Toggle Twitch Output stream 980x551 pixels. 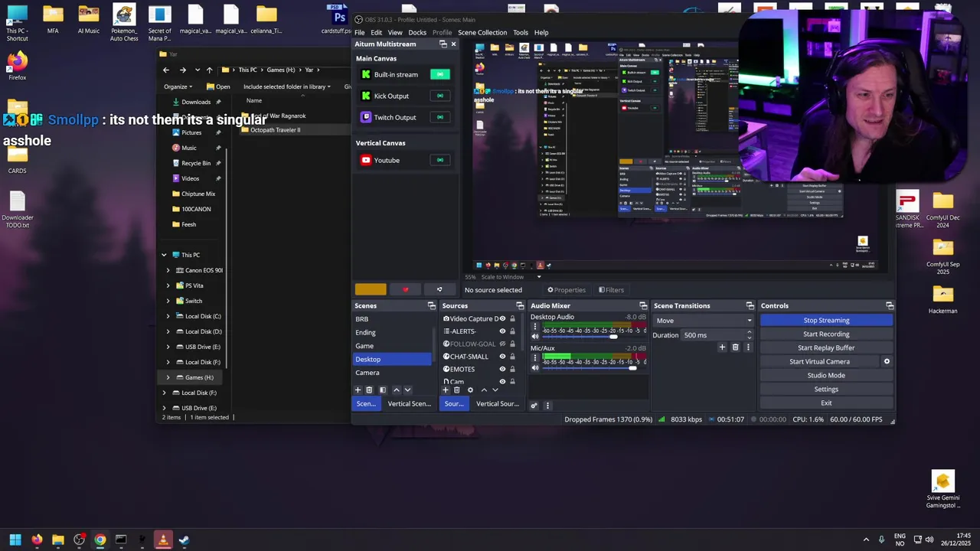439,117
